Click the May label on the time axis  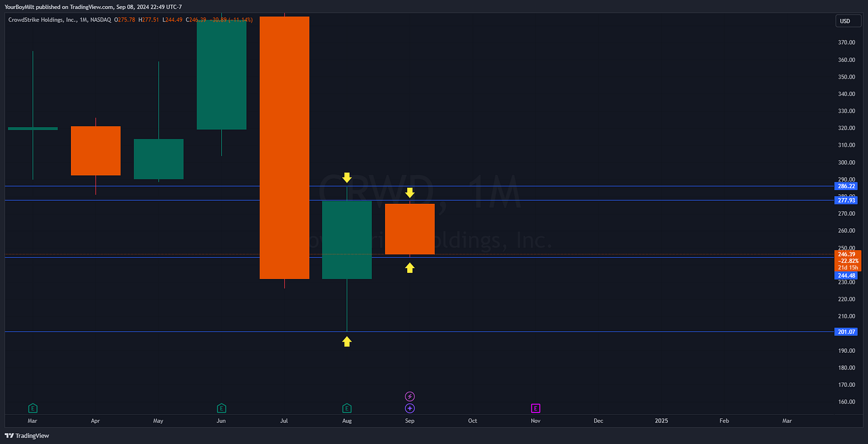coord(158,421)
